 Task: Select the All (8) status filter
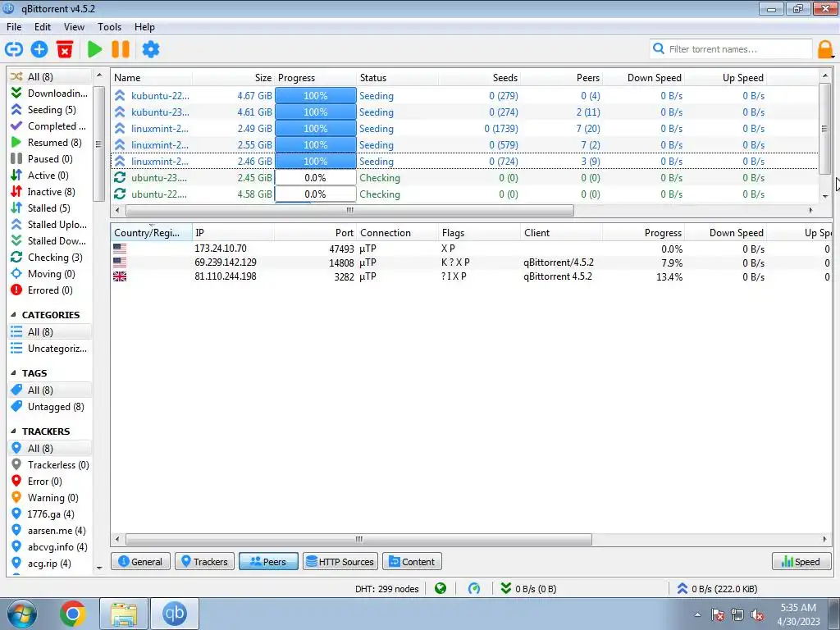point(50,76)
